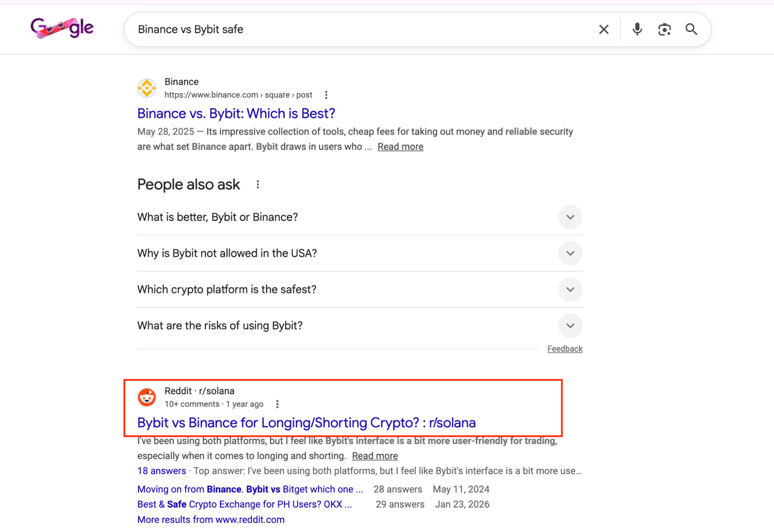Expand What is better, Bybit or Binance?
Viewport: 774px width, 532px height.
pyautogui.click(x=360, y=217)
